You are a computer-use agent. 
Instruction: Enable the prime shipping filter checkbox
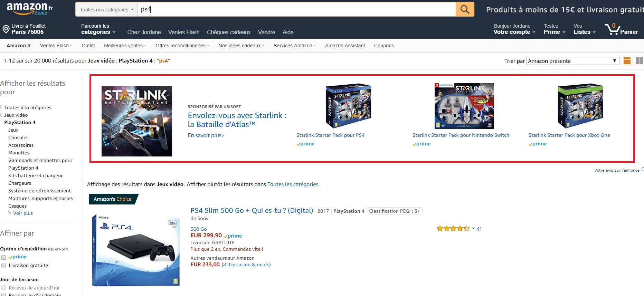pyautogui.click(x=4, y=257)
